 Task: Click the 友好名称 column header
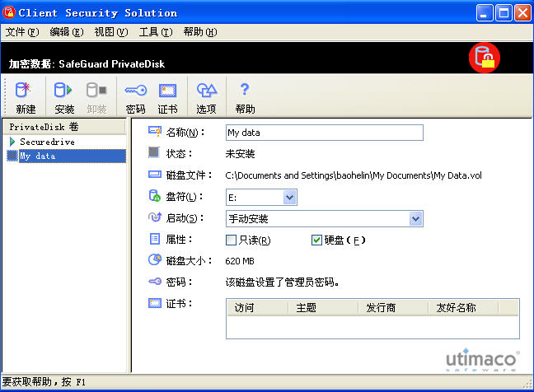click(x=463, y=308)
